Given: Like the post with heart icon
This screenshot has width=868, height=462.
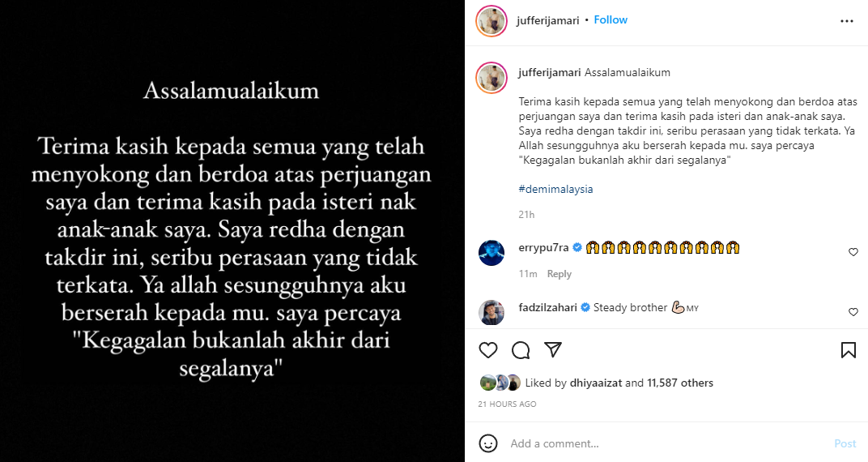Looking at the screenshot, I should pos(487,350).
